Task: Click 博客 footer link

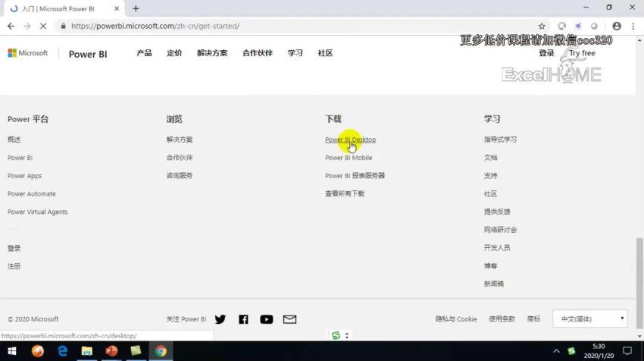Action: pos(490,265)
